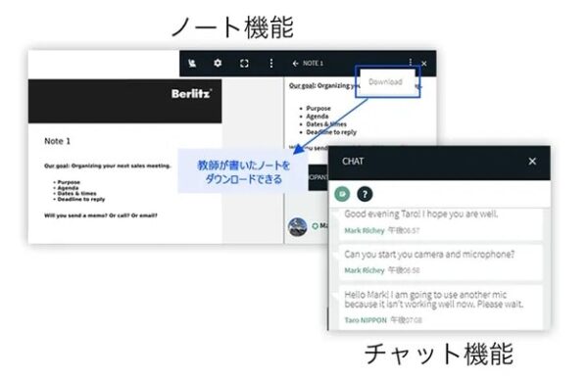The height and width of the screenshot is (380, 588).
Task: Go back using the arrow before NOTE 1
Action: pyautogui.click(x=296, y=64)
